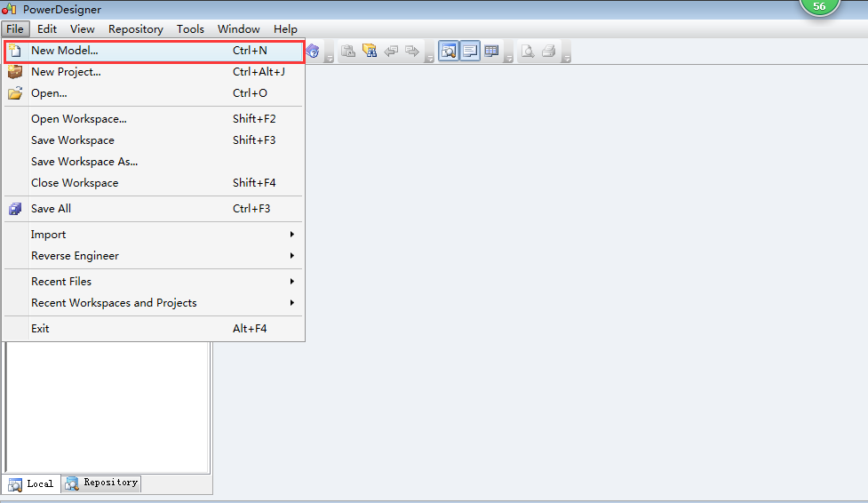Click Save Workspace As... menu entry

coord(155,161)
